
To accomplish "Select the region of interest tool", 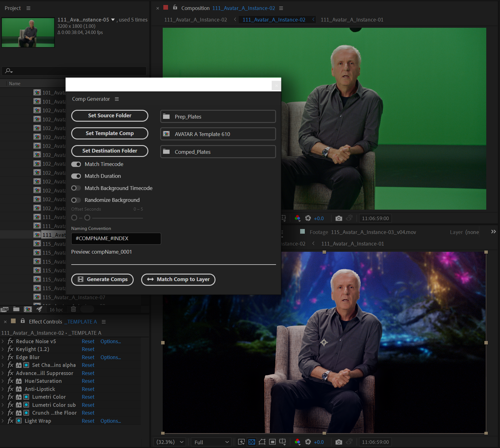I will 272,442.
